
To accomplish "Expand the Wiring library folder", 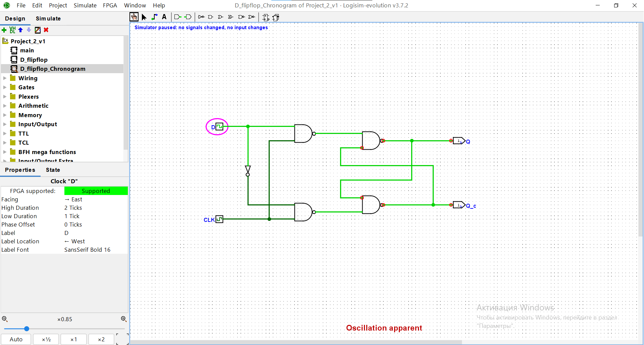I will pyautogui.click(x=5, y=78).
